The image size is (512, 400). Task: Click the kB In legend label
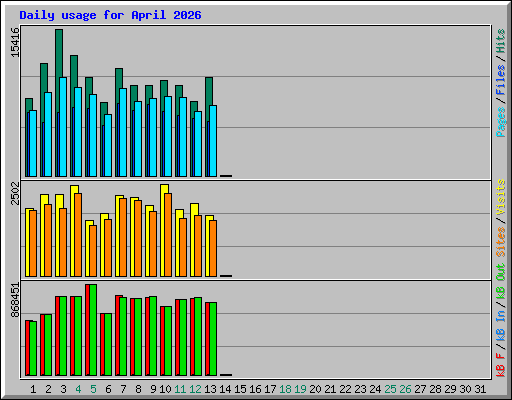point(501,325)
